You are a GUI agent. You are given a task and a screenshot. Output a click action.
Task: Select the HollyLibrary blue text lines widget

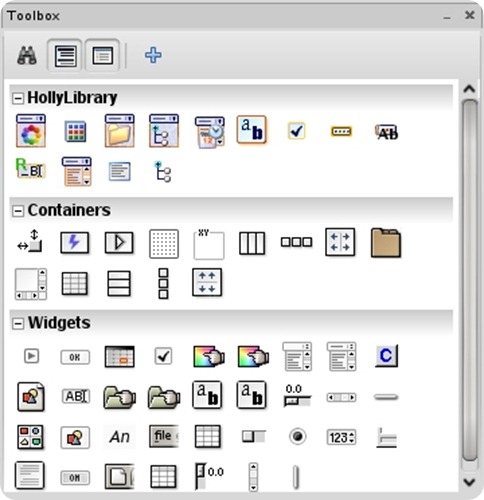(x=120, y=171)
